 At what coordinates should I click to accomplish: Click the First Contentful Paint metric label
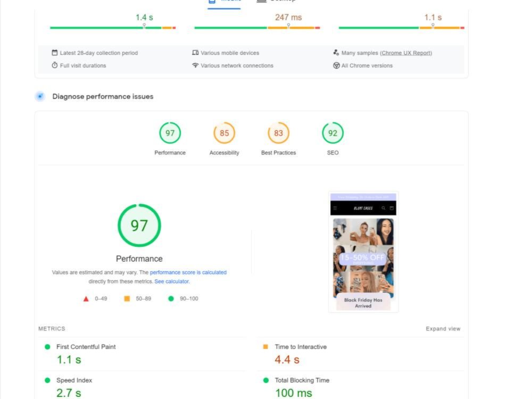click(x=86, y=347)
